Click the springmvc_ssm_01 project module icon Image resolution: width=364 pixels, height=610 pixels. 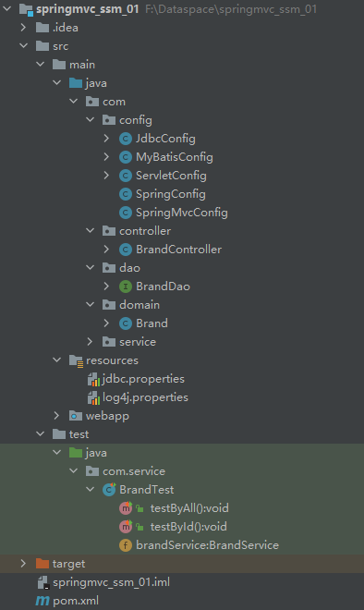point(26,9)
